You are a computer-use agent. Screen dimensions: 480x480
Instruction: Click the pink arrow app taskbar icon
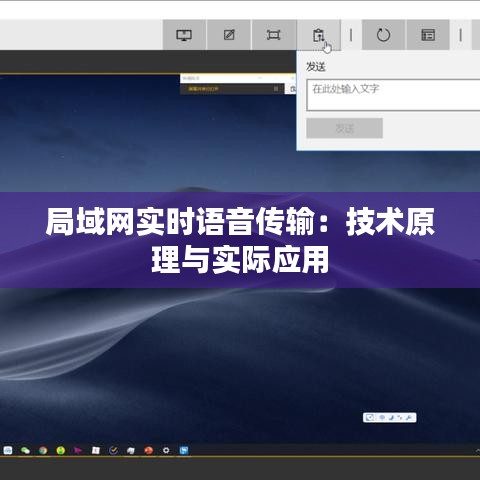pos(78,451)
